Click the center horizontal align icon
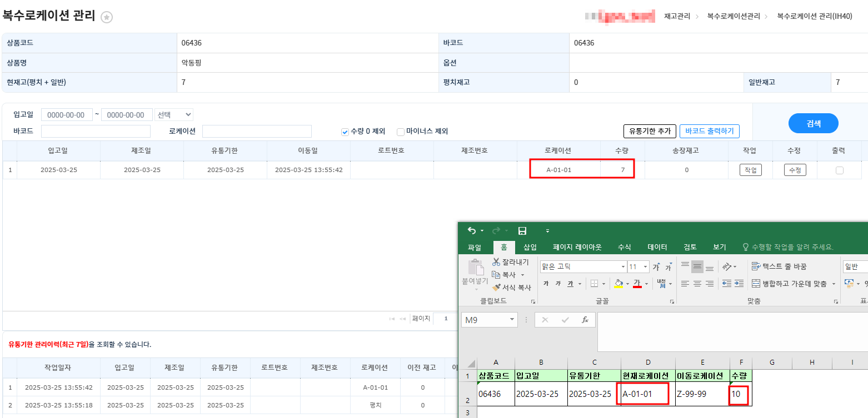The width and height of the screenshot is (868, 418). click(697, 284)
